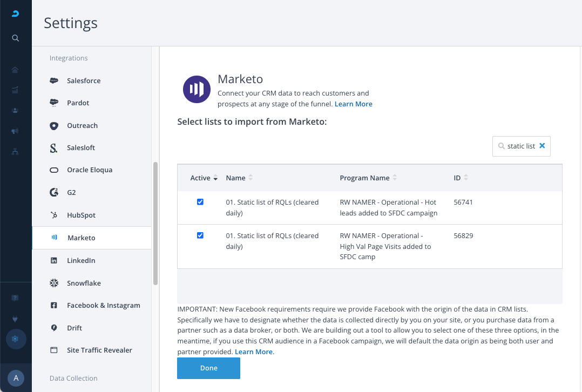
Task: Open Learn More link beside Marketo description
Action: pos(353,104)
